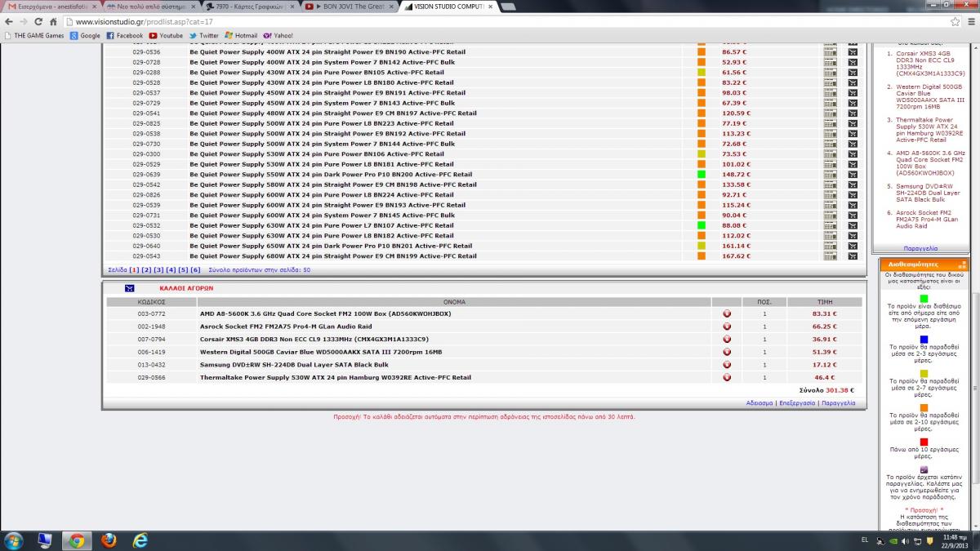Open the Hotmail bookmark
The width and height of the screenshot is (980, 551).
tap(242, 36)
